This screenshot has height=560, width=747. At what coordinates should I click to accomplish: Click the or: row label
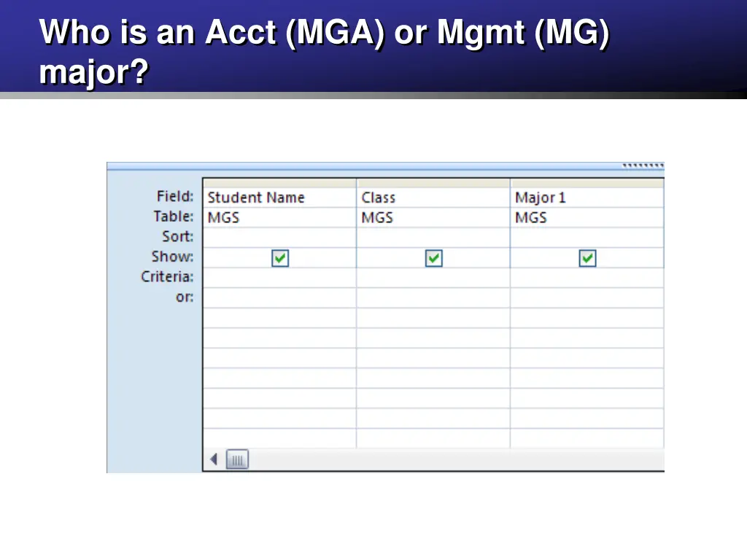(x=185, y=297)
